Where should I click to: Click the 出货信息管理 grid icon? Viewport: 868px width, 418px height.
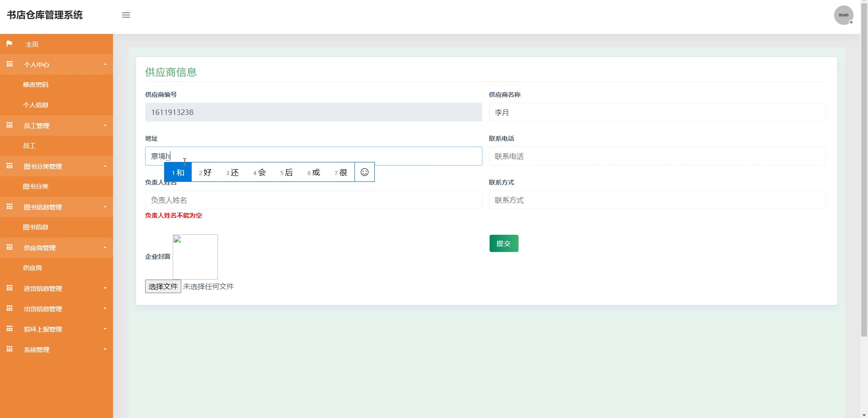9,308
